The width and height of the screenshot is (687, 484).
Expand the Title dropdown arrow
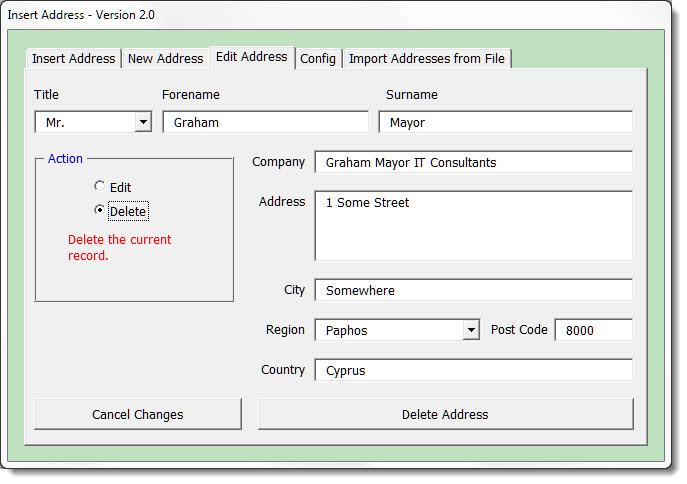coord(143,122)
